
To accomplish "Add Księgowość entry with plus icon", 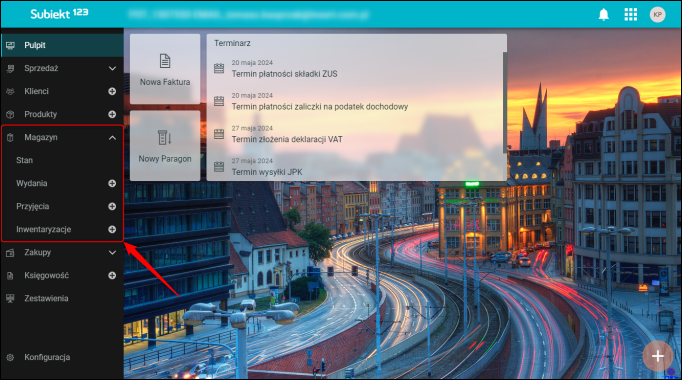I will pyautogui.click(x=112, y=276).
